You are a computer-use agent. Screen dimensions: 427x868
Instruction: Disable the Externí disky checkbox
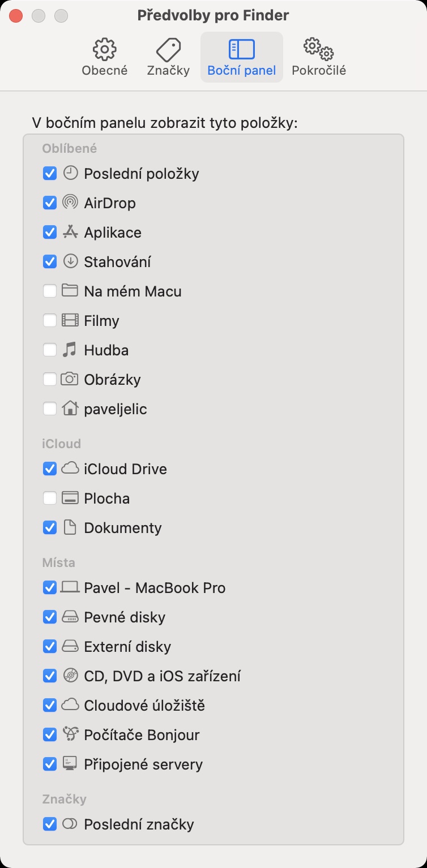coord(50,646)
